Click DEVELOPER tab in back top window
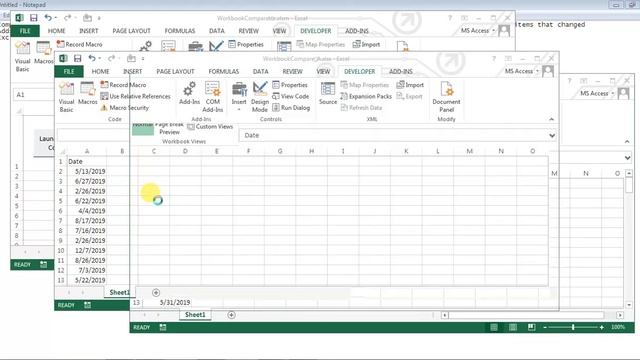 pyautogui.click(x=316, y=31)
